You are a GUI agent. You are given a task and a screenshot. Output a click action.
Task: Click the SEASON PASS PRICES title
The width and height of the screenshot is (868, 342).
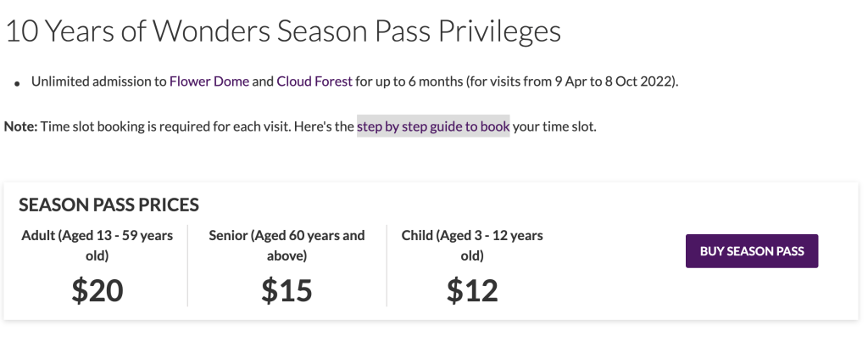(x=108, y=205)
